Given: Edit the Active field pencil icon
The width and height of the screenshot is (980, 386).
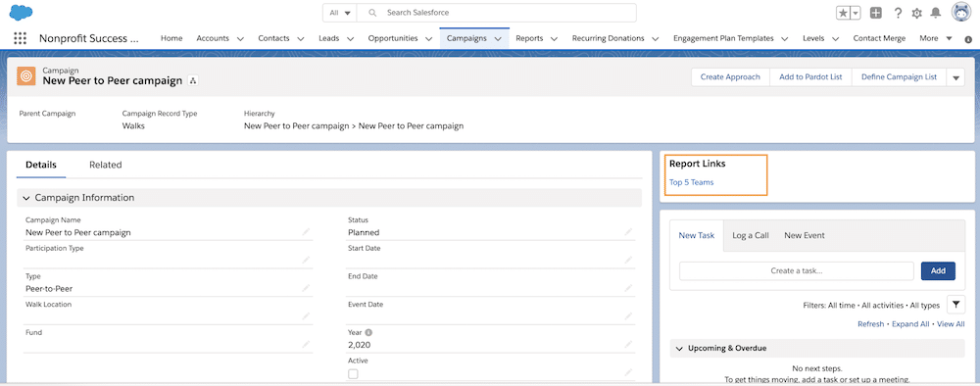Looking at the screenshot, I should [628, 372].
